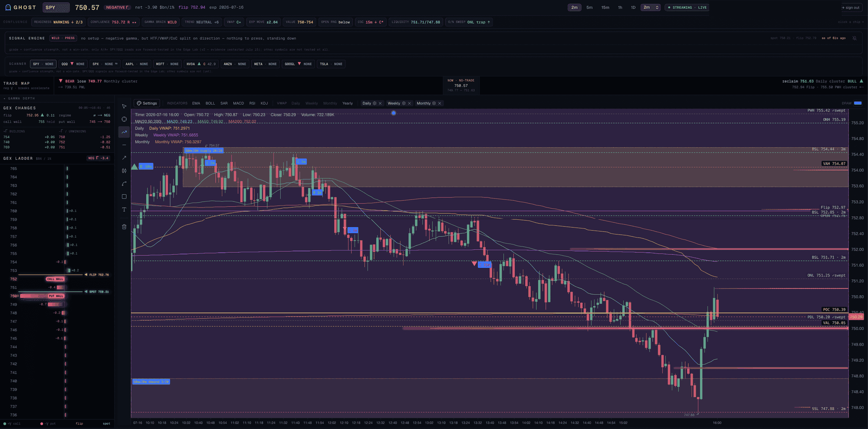Select the trend line drawing tool
The width and height of the screenshot is (868, 429).
(124, 132)
